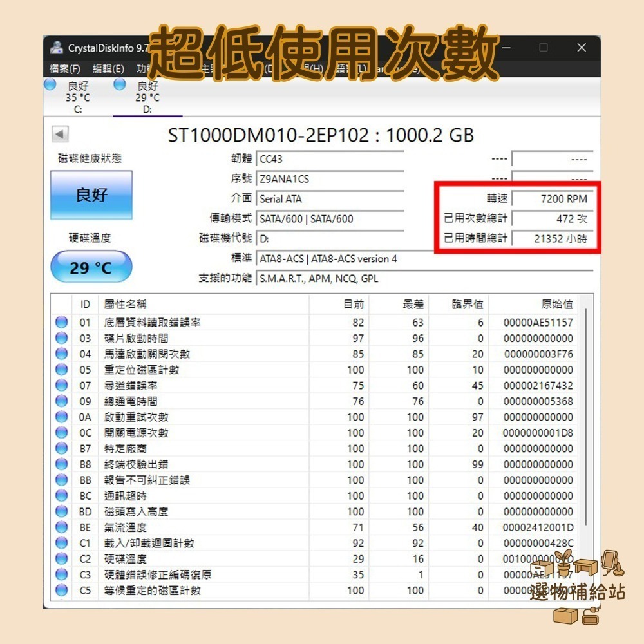Select the 重定位磁區計數 row
The width and height of the screenshot is (644, 644).
coord(315,370)
